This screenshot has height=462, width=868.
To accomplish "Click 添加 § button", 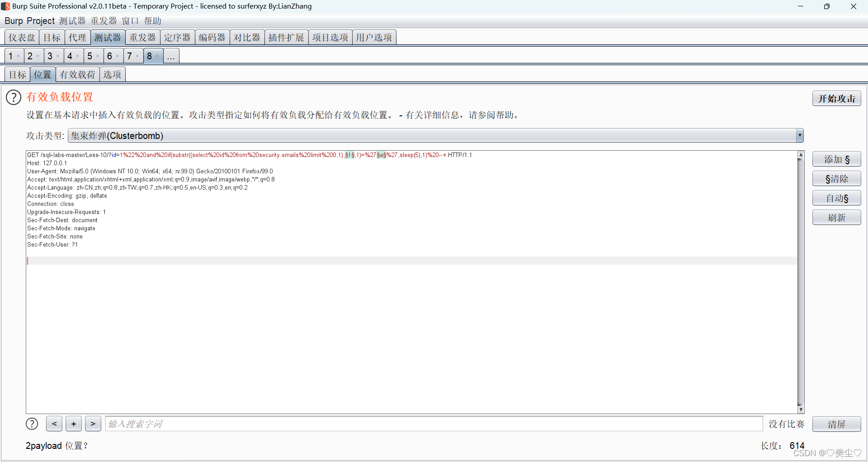I will [836, 159].
